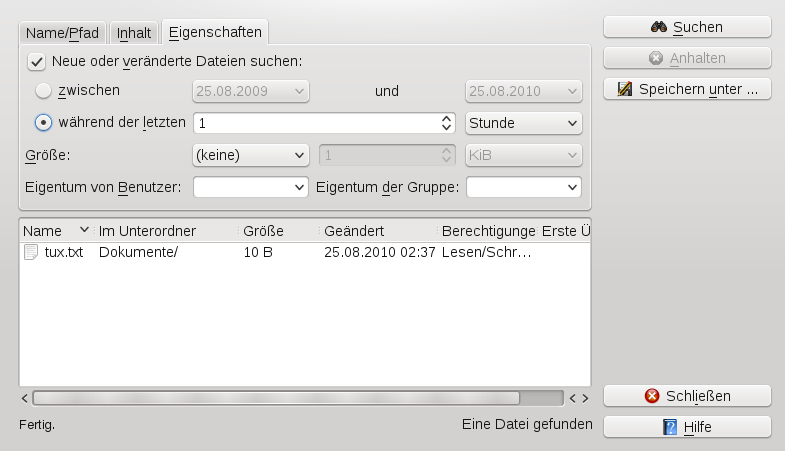The width and height of the screenshot is (785, 451).
Task: Select the tux.txt file icon
Action: [30, 252]
